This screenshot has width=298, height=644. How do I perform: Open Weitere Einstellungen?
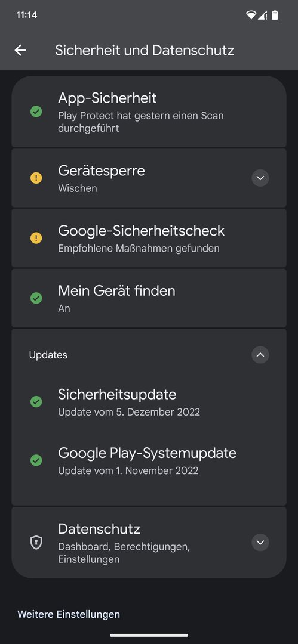tap(69, 614)
